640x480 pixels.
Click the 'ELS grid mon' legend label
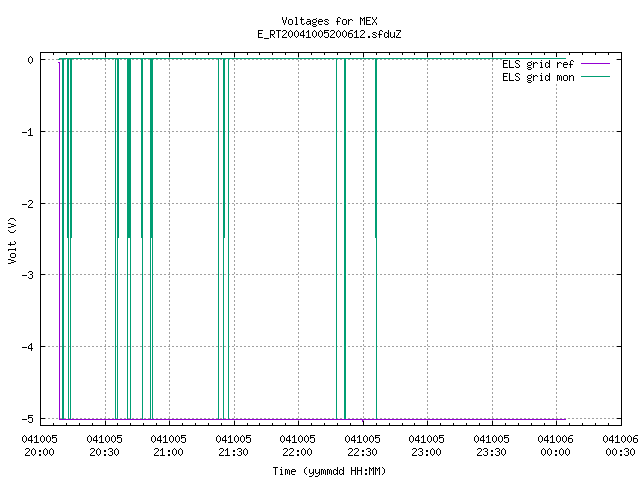[538, 77]
